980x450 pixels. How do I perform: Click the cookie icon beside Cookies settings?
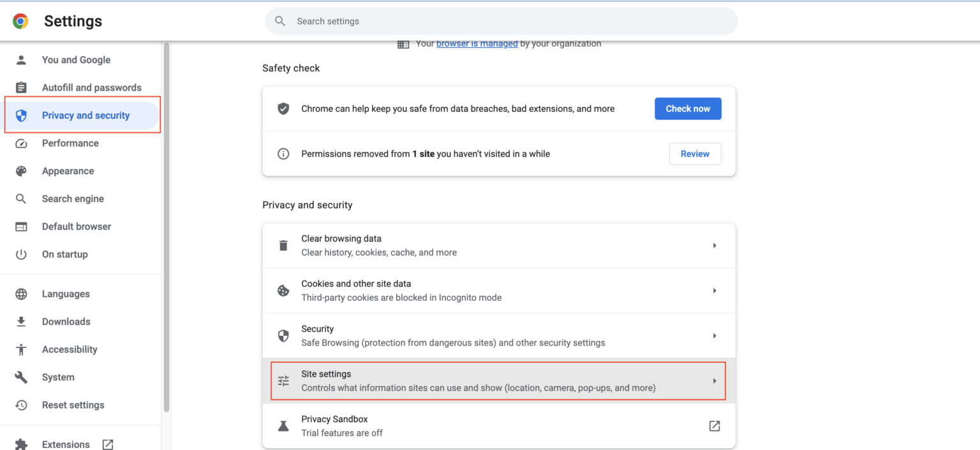click(x=283, y=291)
